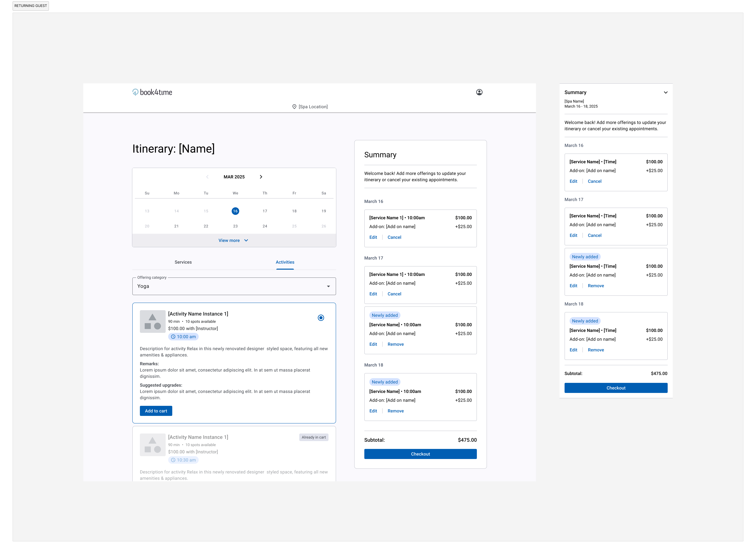Remove the newly added March 17 service in side panel
This screenshot has height=554, width=756.
pyautogui.click(x=596, y=286)
